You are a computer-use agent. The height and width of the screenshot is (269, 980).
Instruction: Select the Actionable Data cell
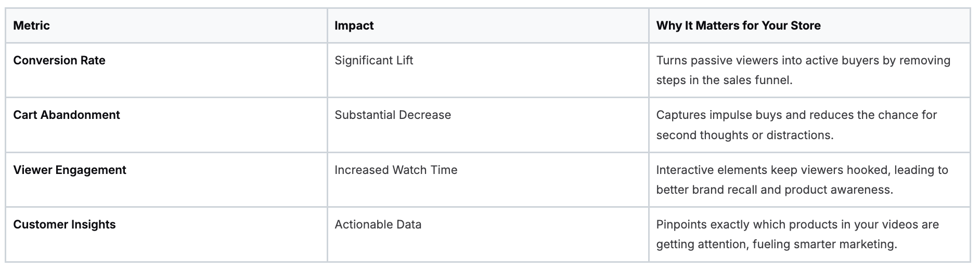tap(378, 224)
